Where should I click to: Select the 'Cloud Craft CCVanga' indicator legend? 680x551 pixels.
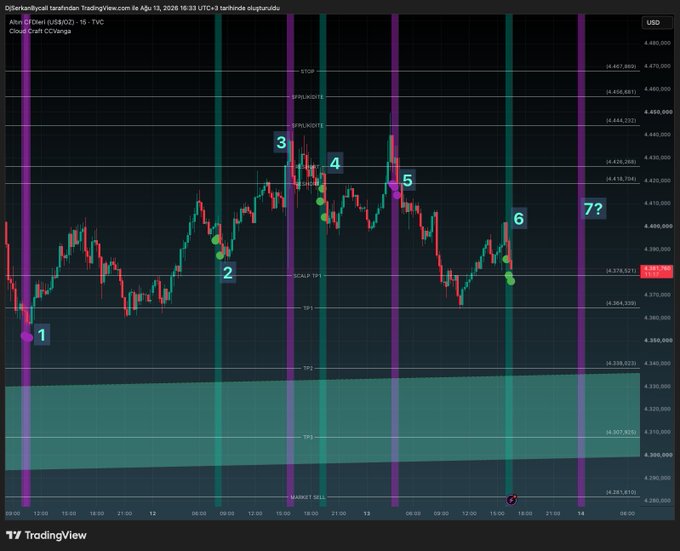[x=40, y=31]
